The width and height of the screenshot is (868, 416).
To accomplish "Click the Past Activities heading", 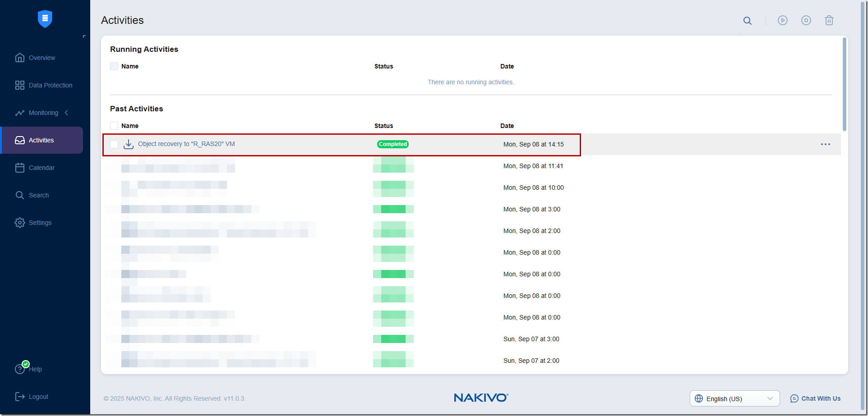I will point(136,109).
